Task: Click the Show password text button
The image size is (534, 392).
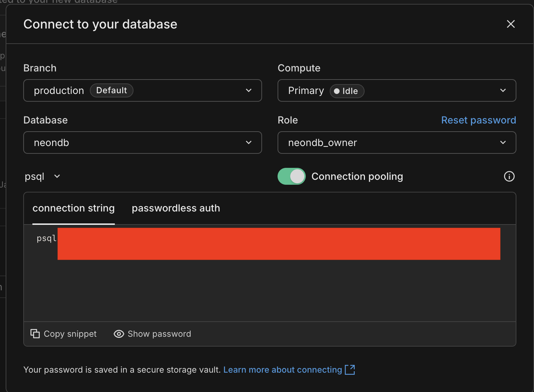Action: (159, 334)
